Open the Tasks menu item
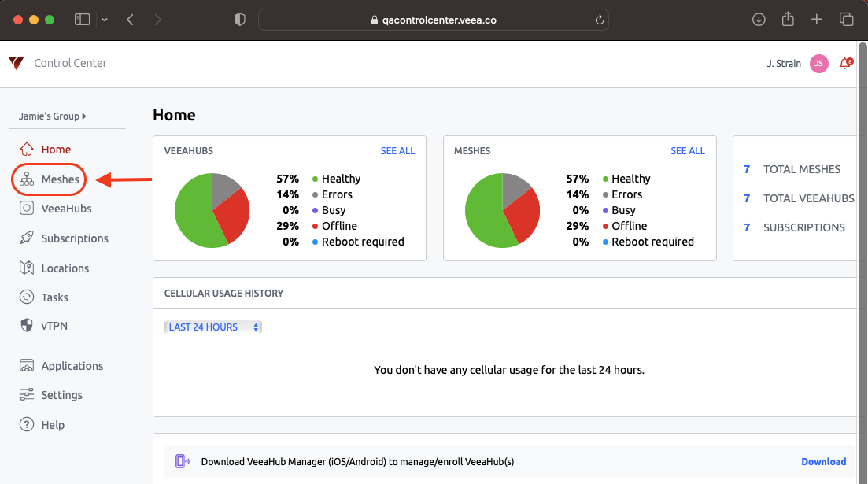Image resolution: width=868 pixels, height=484 pixels. [x=55, y=297]
